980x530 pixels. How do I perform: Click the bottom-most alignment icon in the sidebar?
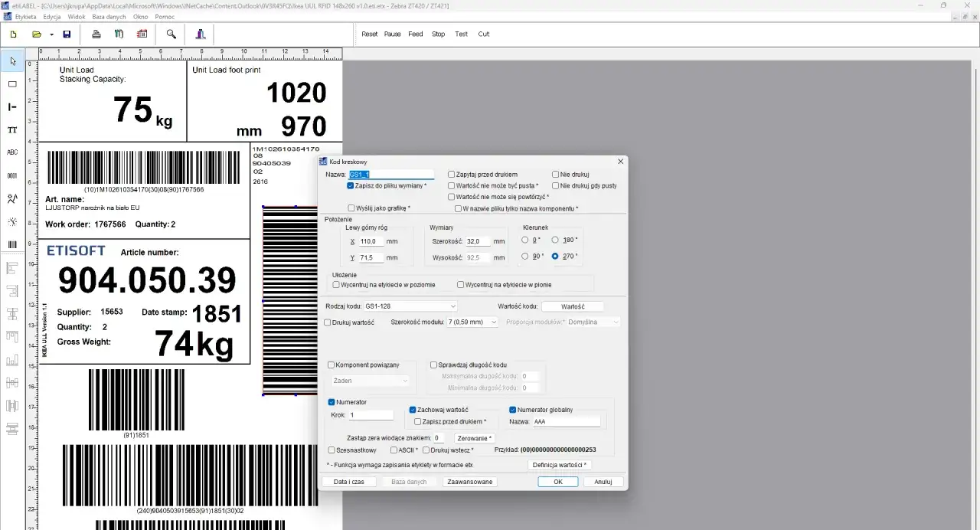[12, 429]
